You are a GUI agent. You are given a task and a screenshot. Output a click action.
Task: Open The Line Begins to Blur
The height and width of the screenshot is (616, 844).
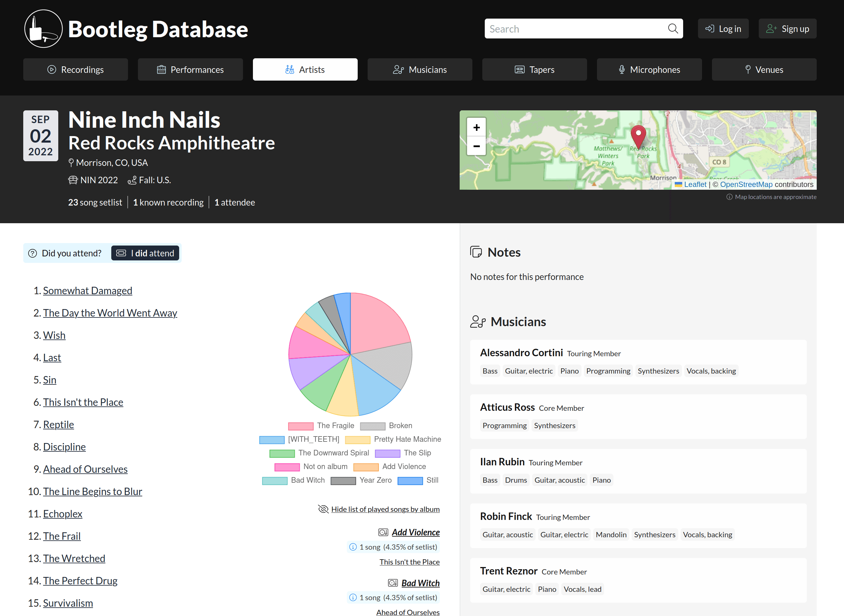[92, 491]
